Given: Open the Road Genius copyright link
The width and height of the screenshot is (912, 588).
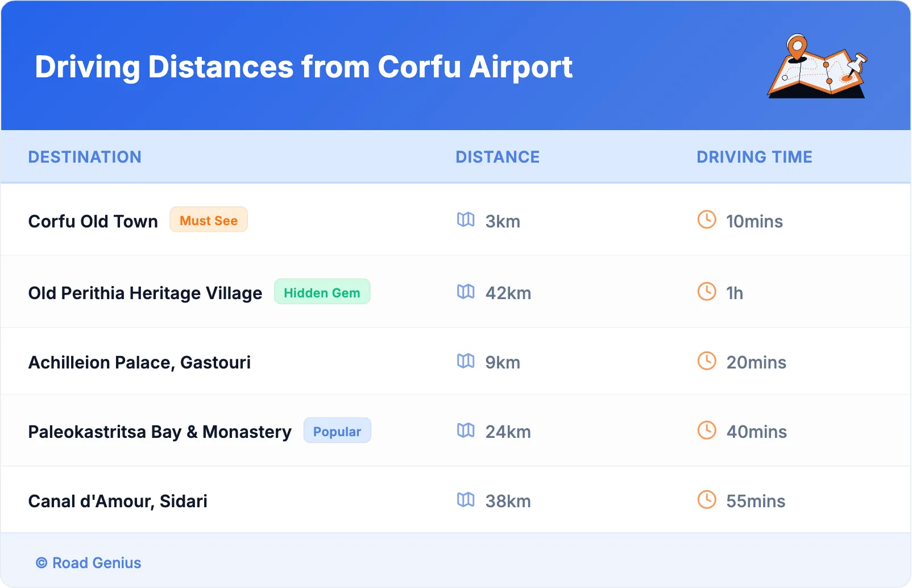Looking at the screenshot, I should pos(89,563).
